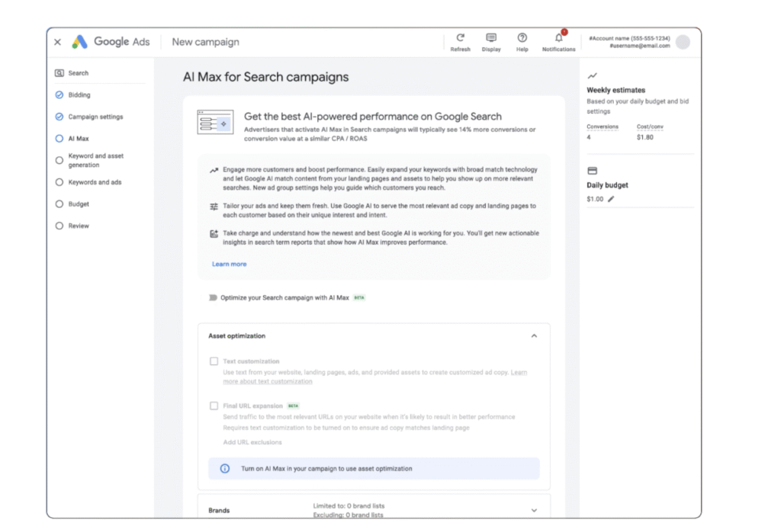Open the Display options icon
This screenshot has width=781, height=532.
(491, 38)
